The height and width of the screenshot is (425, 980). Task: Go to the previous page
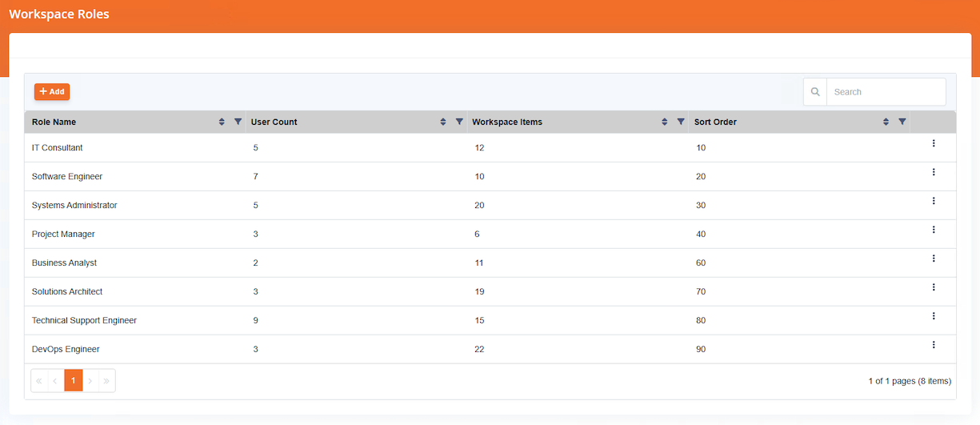pyautogui.click(x=56, y=381)
